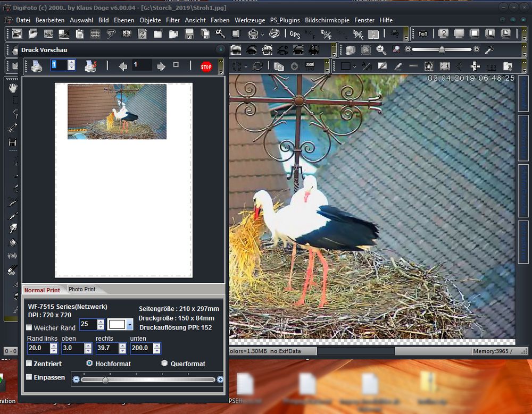Click the GPS icon in top toolbar
The width and height of the screenshot is (532, 414).
294,34
